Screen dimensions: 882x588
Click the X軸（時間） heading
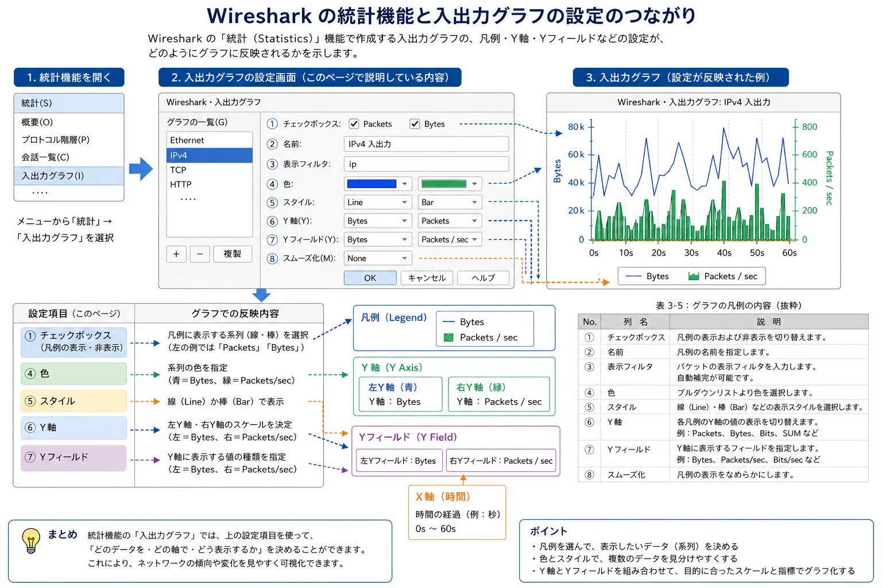coord(443,497)
